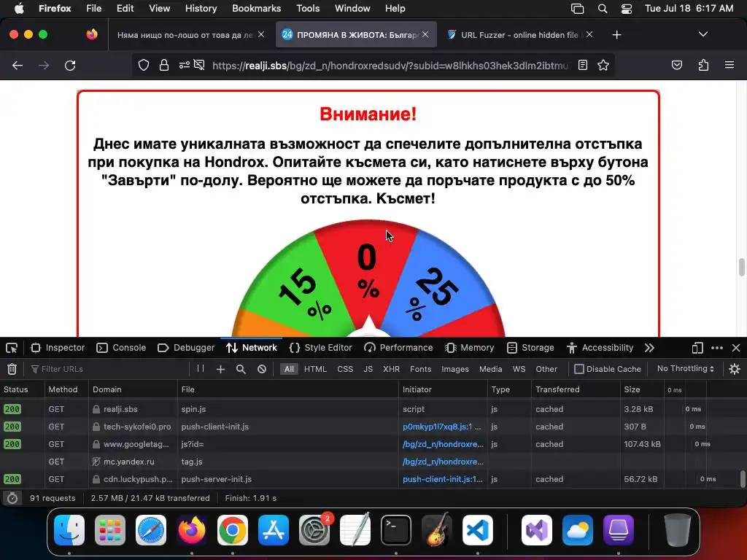This screenshot has width=747, height=560.
Task: Click the page vertical scrollbar thumb
Action: [741, 267]
